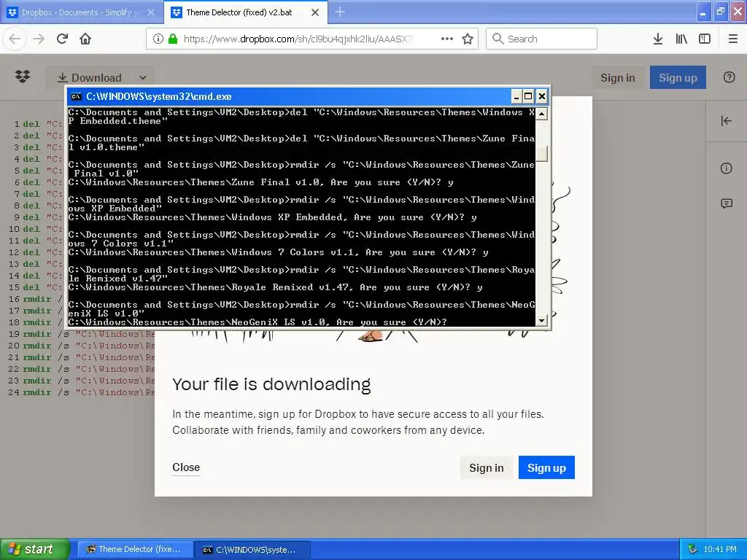The image size is (747, 560).
Task: Click cmd window scroll up arrow
Action: [x=541, y=114]
